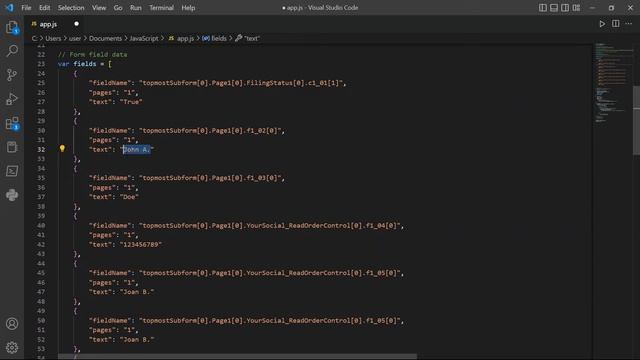Click the vertical editor scrollbar thumb
The image size is (640, 360).
click(x=636, y=120)
